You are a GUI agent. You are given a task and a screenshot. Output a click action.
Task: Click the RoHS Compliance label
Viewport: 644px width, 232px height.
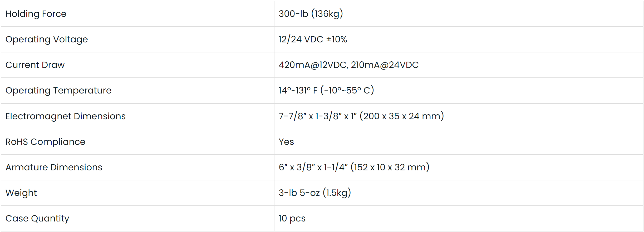click(x=45, y=142)
